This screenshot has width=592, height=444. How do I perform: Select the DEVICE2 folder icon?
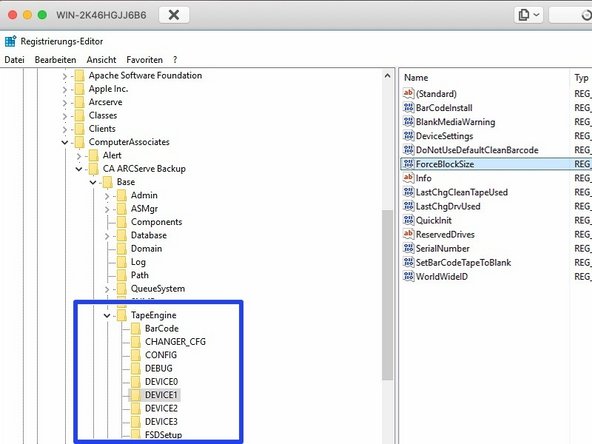point(136,409)
